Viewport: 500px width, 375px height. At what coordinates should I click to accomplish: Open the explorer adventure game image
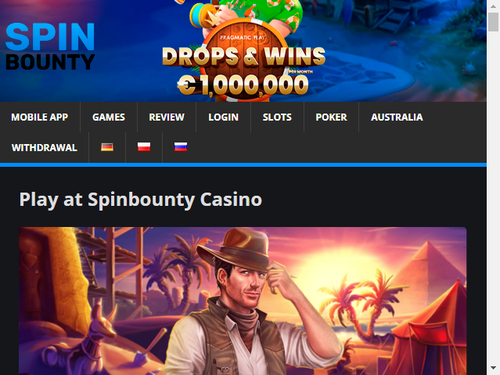(x=243, y=301)
